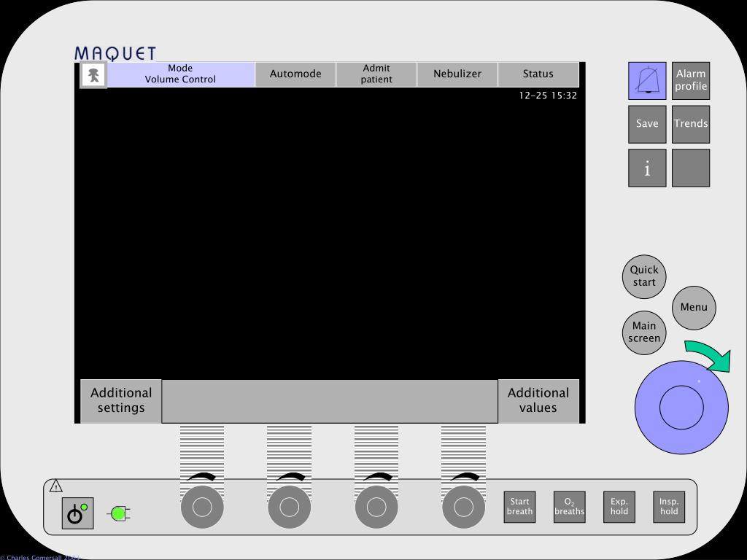Click the warning triangle symbol above power

click(56, 486)
